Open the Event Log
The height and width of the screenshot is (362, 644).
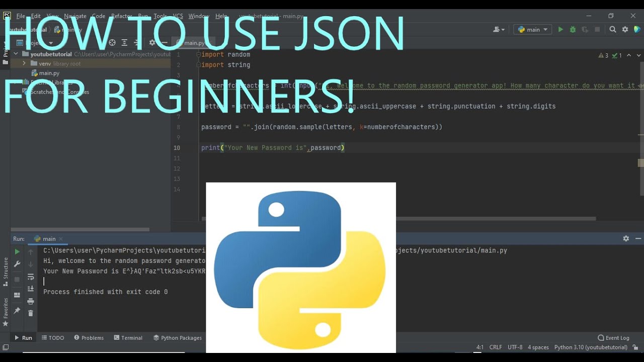614,338
